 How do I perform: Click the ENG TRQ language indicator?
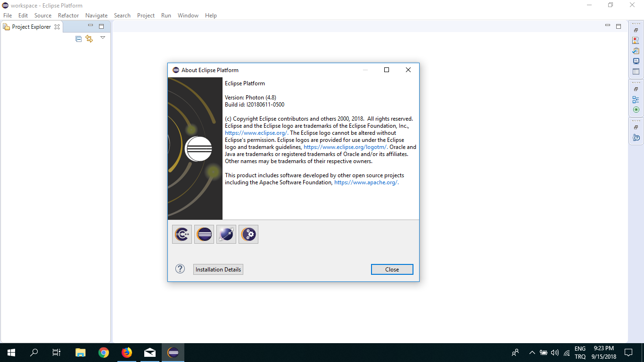click(x=580, y=353)
